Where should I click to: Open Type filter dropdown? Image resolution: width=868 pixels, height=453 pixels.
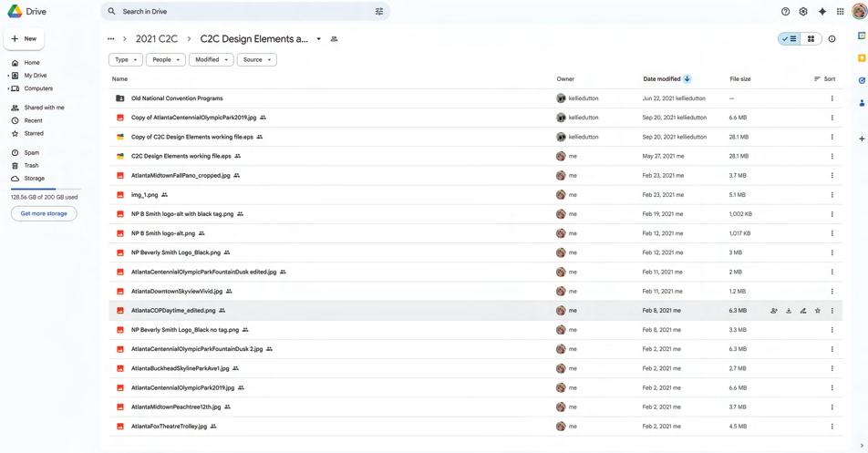[126, 60]
